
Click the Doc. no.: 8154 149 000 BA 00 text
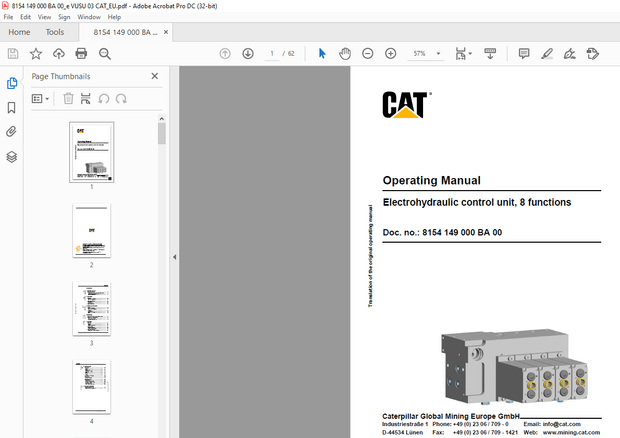[x=442, y=232]
